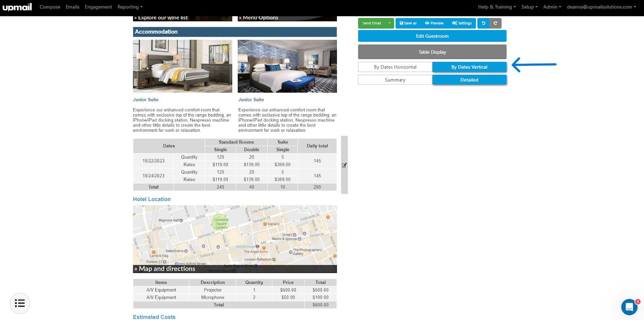Click the redo arrow icon

coord(495,23)
